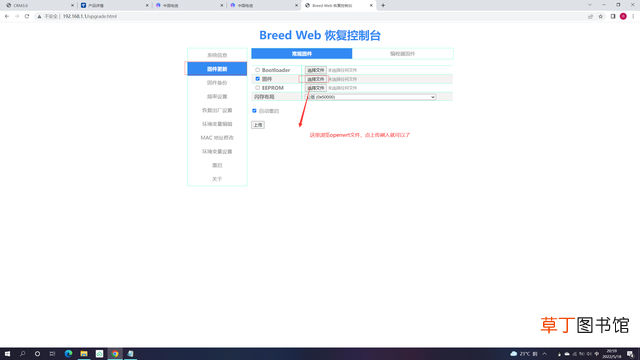Image resolution: width=640 pixels, height=360 pixels.
Task: Open taskbar search magnifier
Action: coord(22,354)
